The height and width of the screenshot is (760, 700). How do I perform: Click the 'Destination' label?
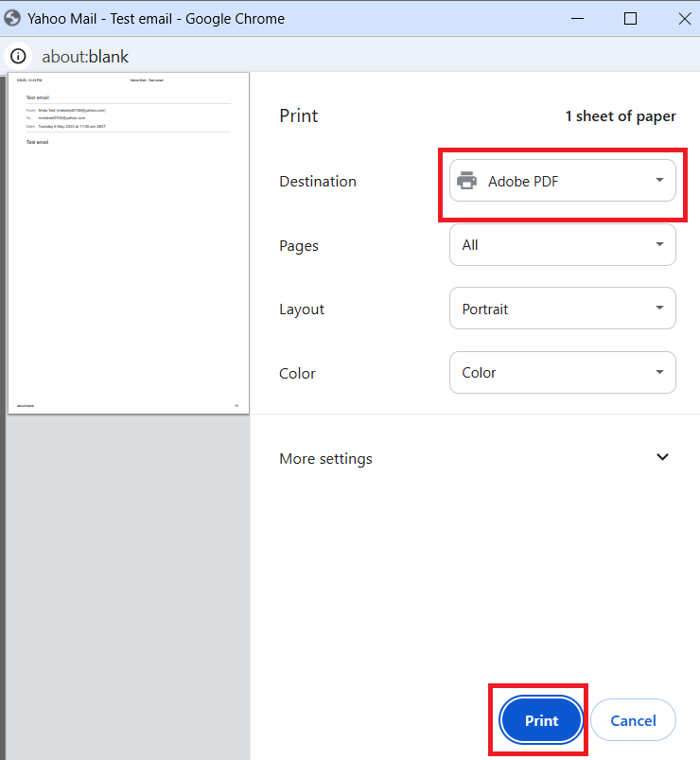point(318,182)
